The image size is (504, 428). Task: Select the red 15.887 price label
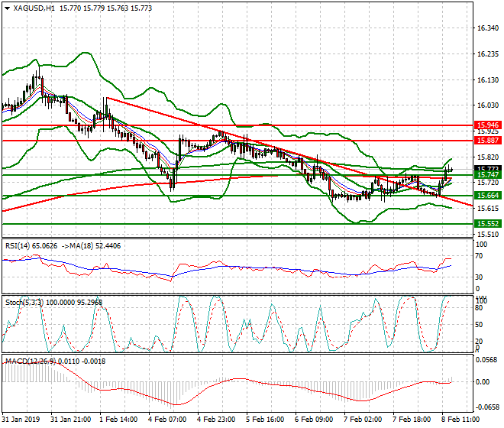486,141
